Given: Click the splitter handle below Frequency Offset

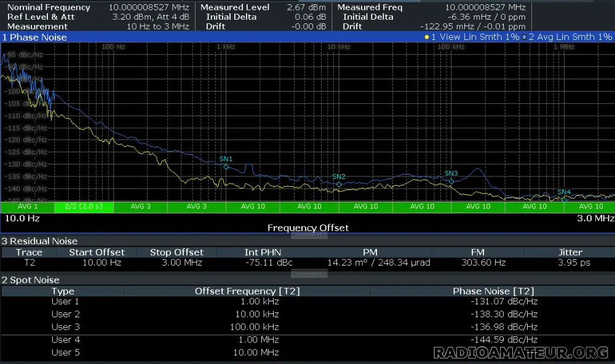Looking at the screenshot, I should [x=309, y=235].
